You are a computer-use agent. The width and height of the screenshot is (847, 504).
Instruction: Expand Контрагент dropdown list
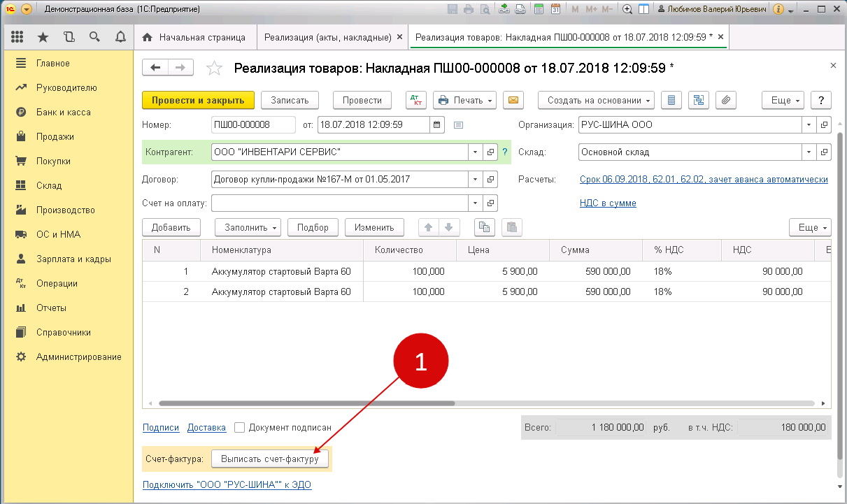click(475, 152)
